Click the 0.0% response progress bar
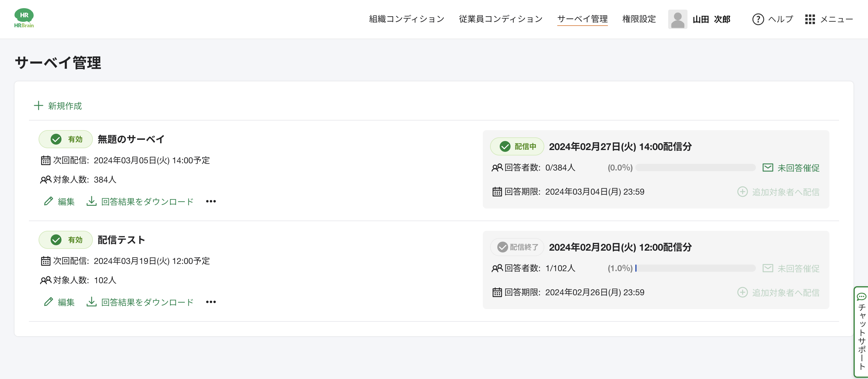 click(696, 168)
